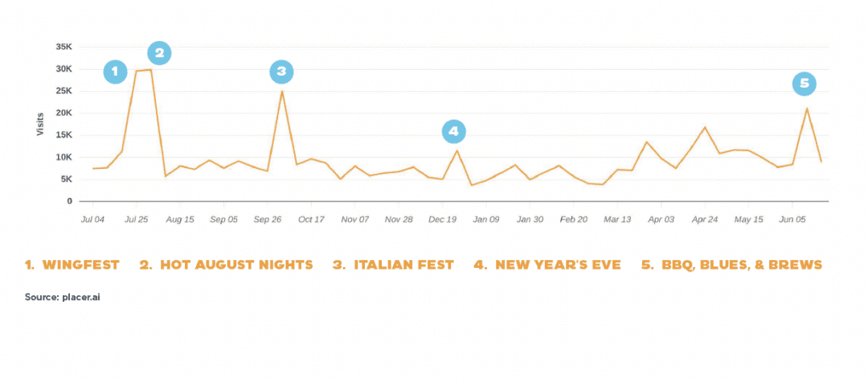Click the BBQ, Blues, & Brews legend label

pyautogui.click(x=731, y=265)
